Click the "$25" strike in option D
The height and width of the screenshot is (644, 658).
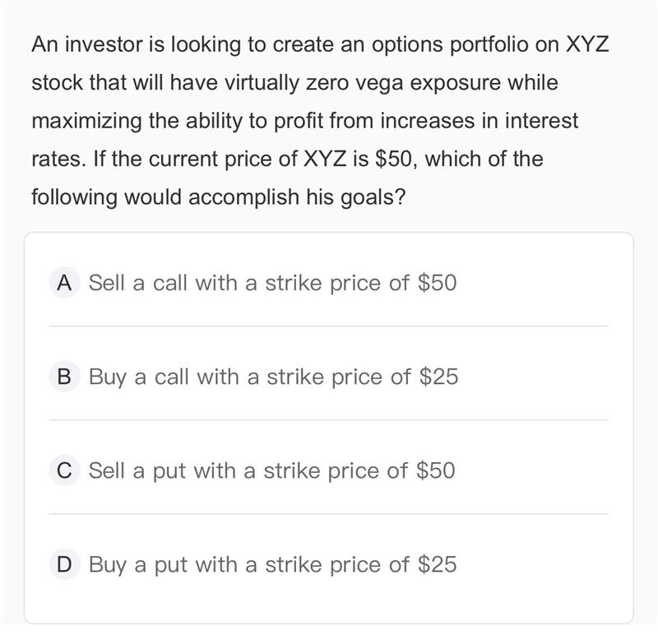click(x=437, y=564)
